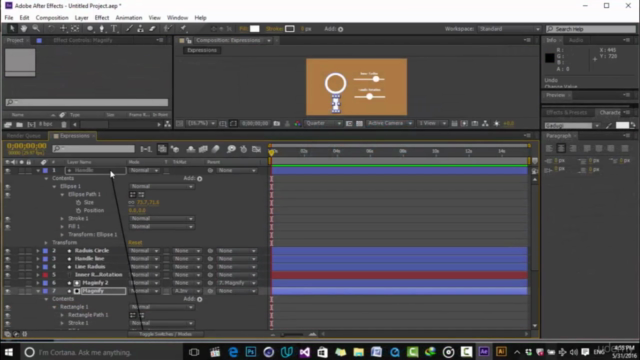This screenshot has width=640, height=360.
Task: Open Photoshop from the Windows taskbar
Action: point(251,352)
